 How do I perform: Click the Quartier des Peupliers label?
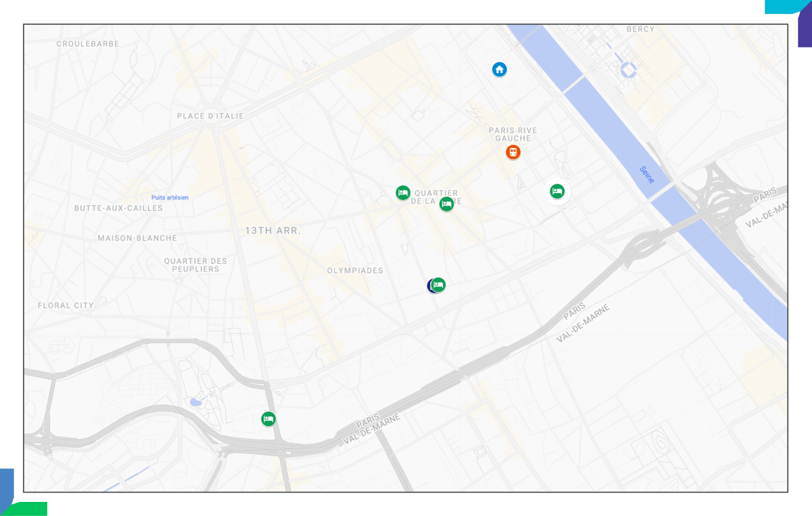196,265
